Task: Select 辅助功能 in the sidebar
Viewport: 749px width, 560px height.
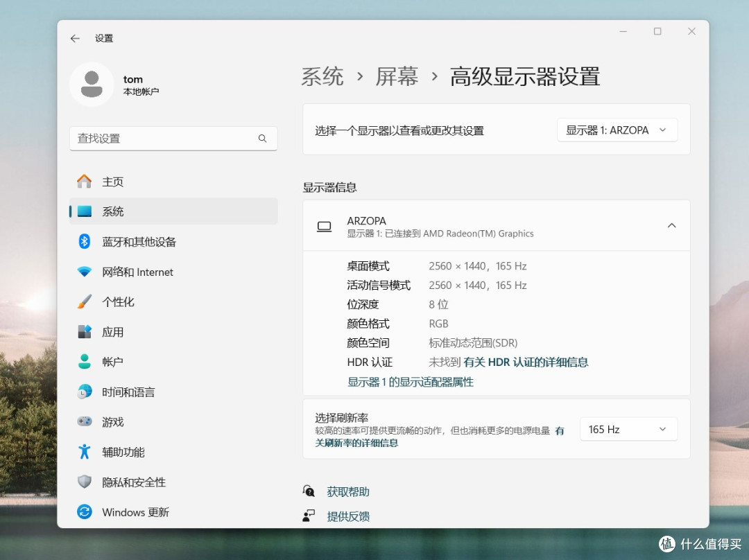Action: click(173, 452)
